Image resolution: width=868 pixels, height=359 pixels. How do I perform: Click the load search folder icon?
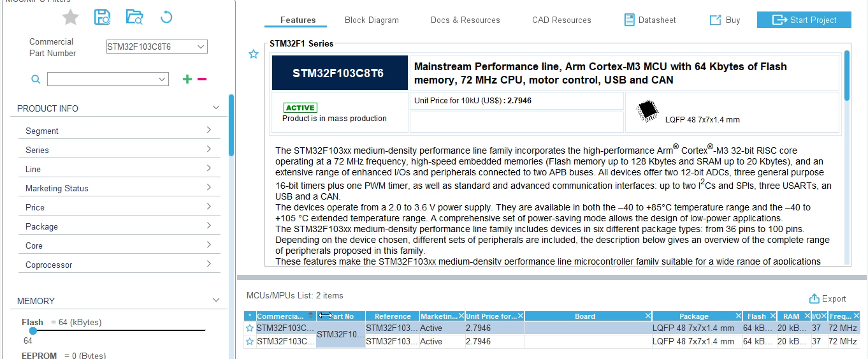[134, 17]
